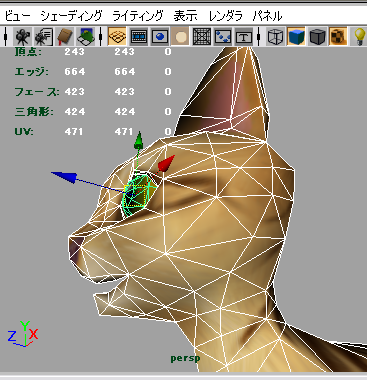Toggle the safe action overlay
The image size is (367, 380).
point(223,36)
